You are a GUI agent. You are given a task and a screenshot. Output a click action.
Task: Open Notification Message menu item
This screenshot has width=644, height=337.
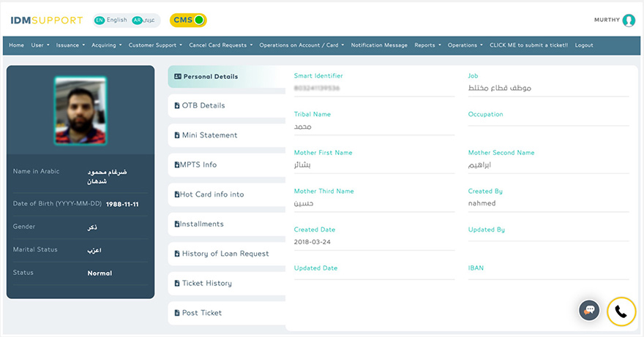(379, 45)
